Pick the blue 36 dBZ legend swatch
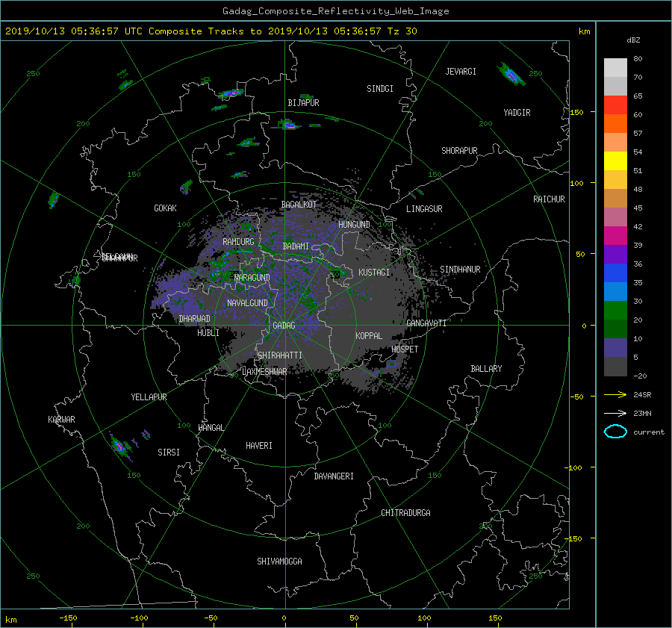672x628 pixels. pyautogui.click(x=615, y=273)
